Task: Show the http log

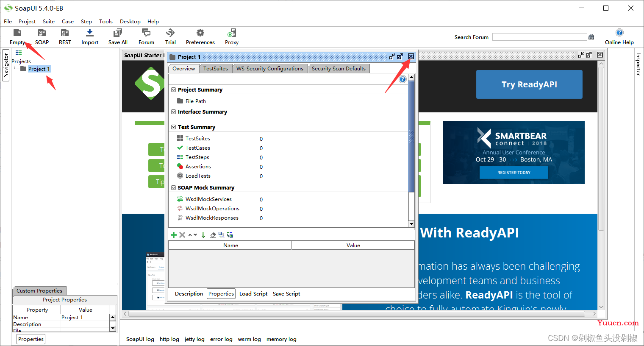Action: [x=169, y=339]
